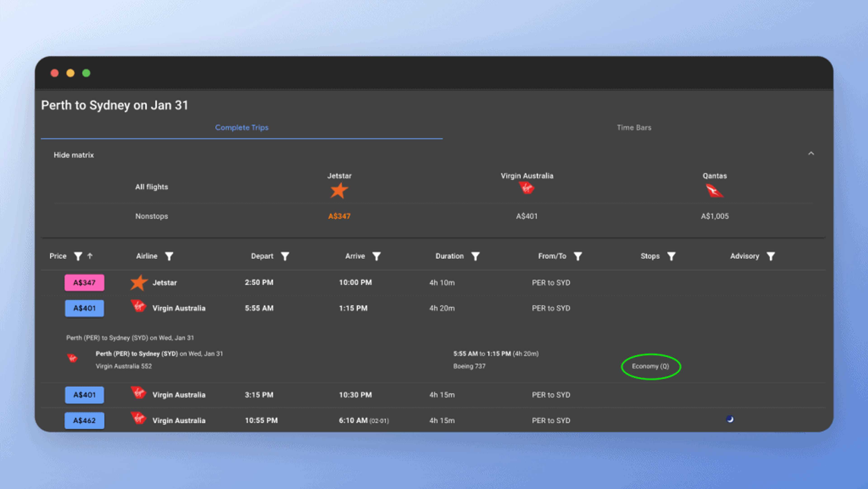The height and width of the screenshot is (489, 868).
Task: Select the Complete Trips tab
Action: tap(242, 128)
